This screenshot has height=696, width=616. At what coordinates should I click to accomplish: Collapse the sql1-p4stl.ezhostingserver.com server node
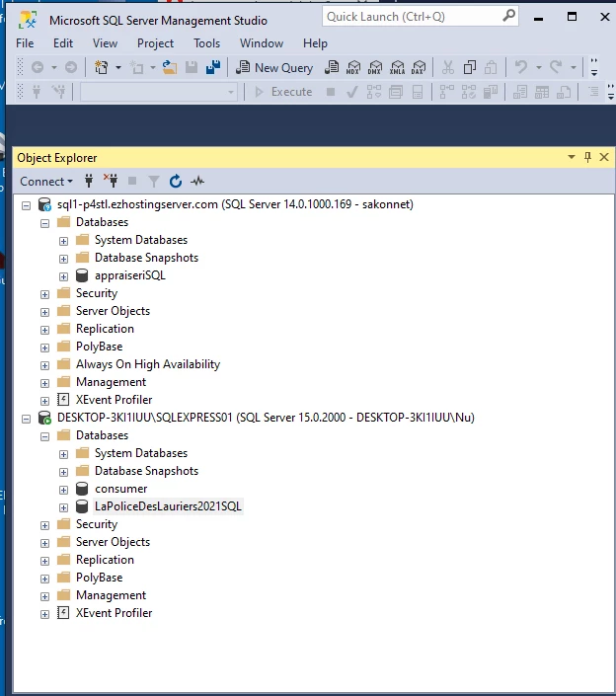(x=27, y=205)
